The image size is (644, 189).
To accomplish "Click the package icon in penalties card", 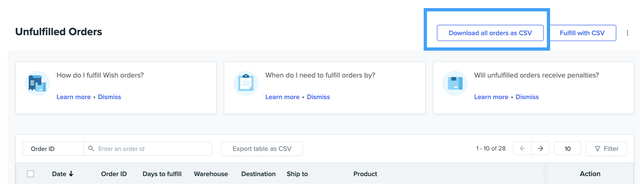I will 455,83.
